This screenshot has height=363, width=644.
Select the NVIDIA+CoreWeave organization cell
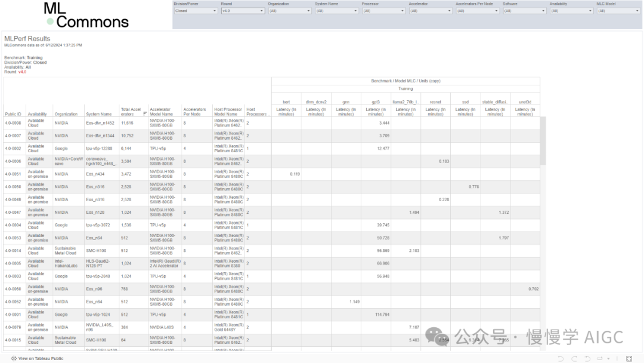click(69, 161)
